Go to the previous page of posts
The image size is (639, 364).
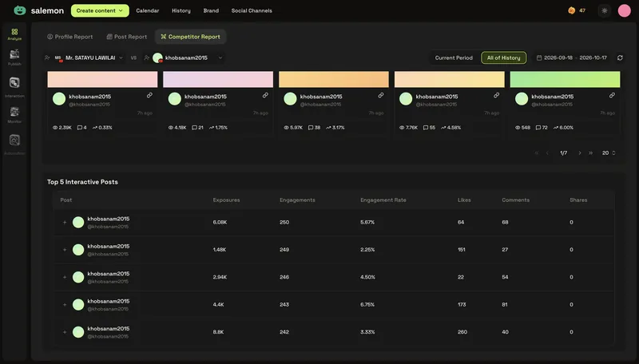pos(547,153)
